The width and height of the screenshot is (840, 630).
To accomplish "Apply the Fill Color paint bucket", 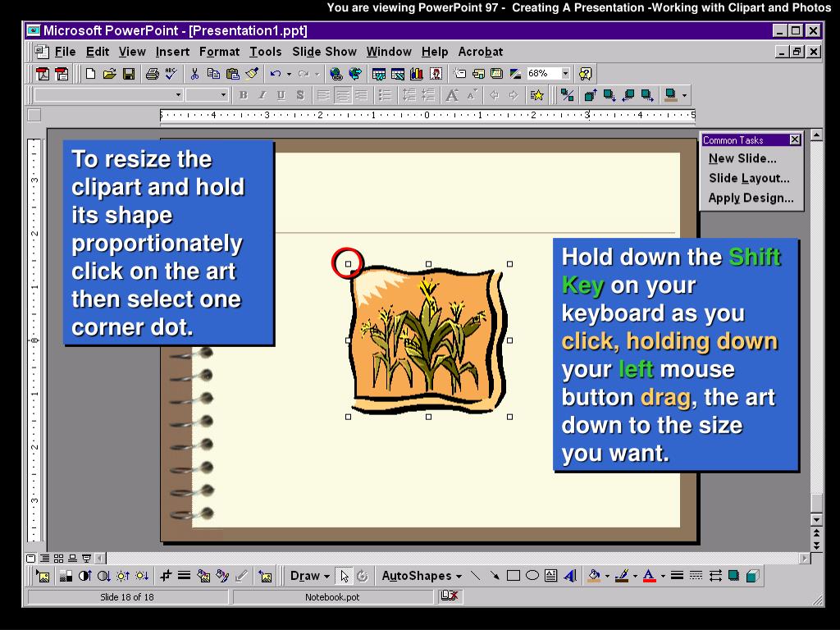I will 594,576.
